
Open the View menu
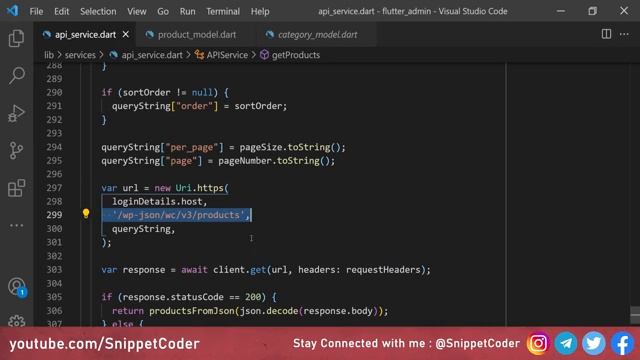(137, 11)
